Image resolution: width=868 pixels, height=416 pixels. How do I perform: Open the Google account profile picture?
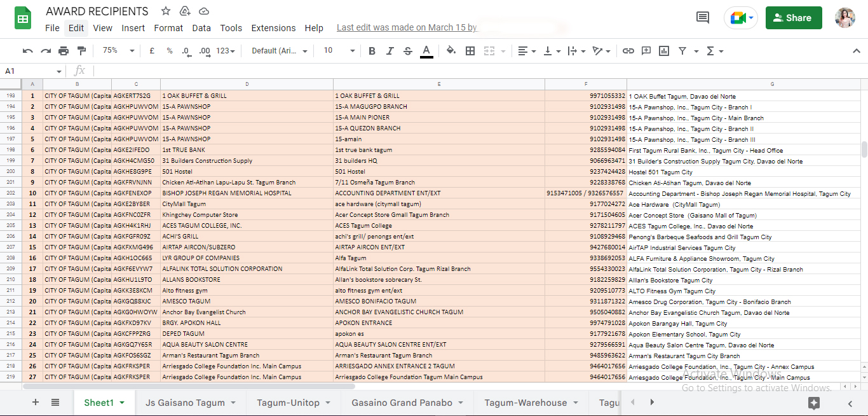tap(845, 18)
